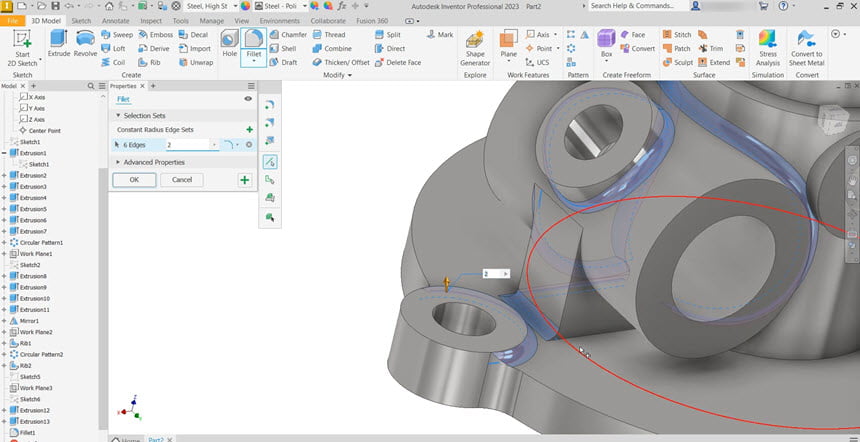Click Convert to Sheet Metal

pos(806,48)
